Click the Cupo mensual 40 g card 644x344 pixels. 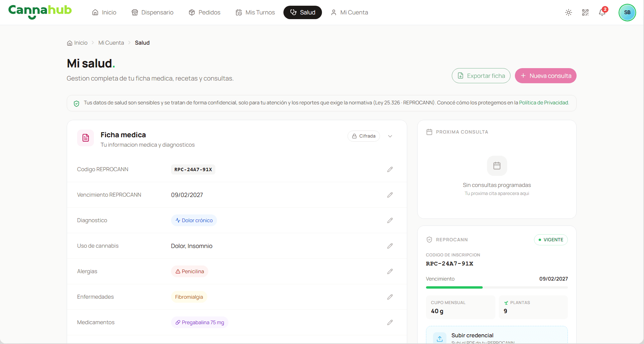[461, 307]
